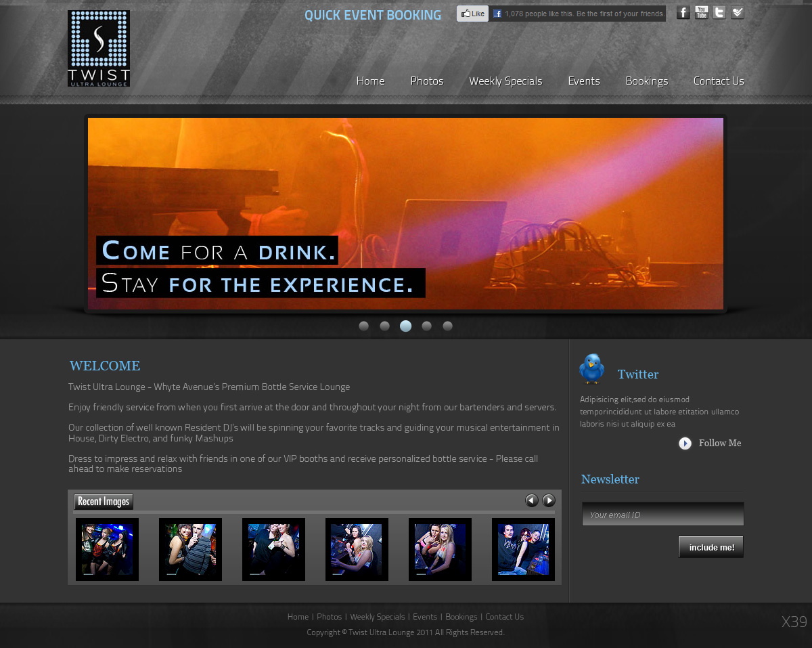The width and height of the screenshot is (812, 648).
Task: Open the Weekly Specials menu item
Action: pos(505,81)
